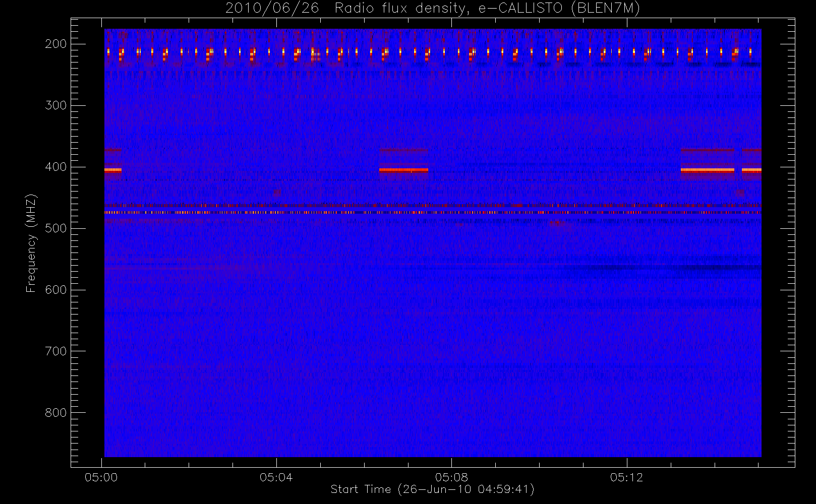This screenshot has width=816, height=504.
Task: Pick the 800 frequency tick label
Action: tap(56, 413)
